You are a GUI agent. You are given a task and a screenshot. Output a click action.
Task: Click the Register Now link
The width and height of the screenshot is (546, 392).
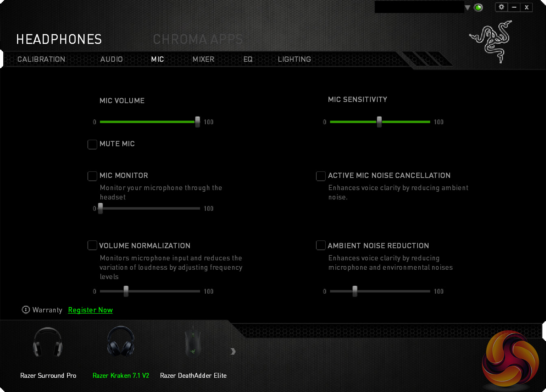pos(90,310)
